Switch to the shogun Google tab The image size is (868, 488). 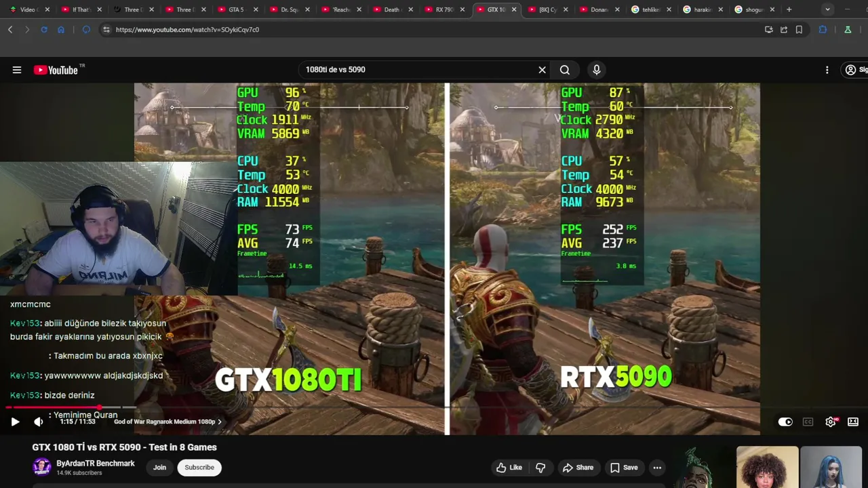click(x=753, y=9)
